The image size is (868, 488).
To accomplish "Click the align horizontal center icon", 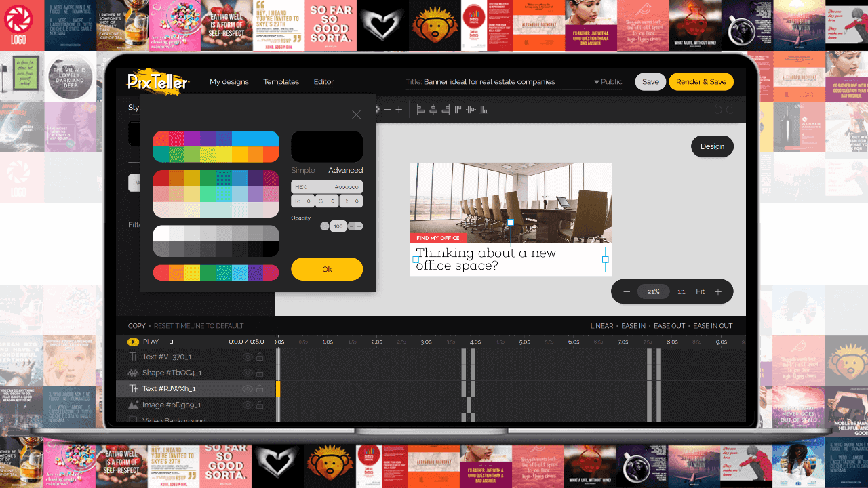I will [433, 109].
